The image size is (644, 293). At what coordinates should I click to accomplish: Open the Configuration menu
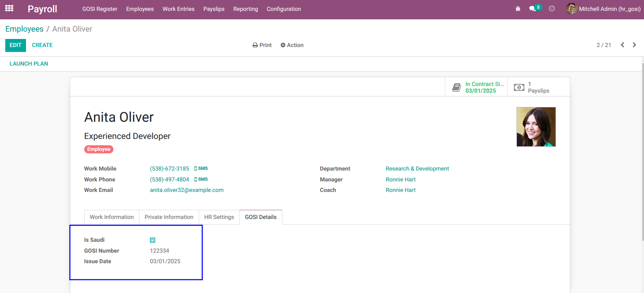284,9
